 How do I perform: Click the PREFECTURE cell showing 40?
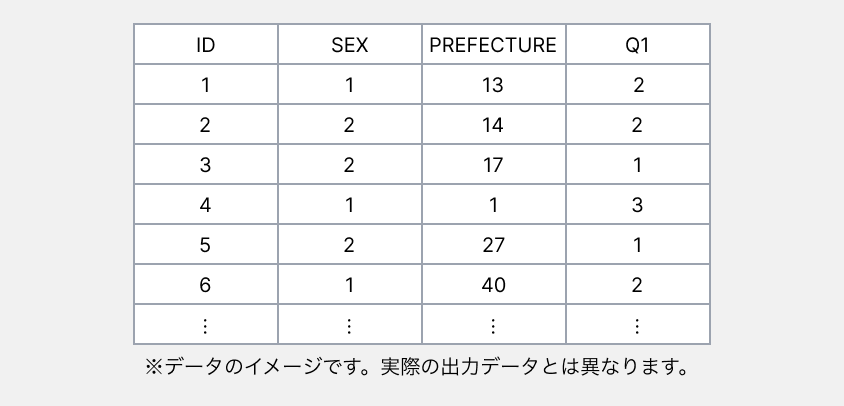click(493, 285)
